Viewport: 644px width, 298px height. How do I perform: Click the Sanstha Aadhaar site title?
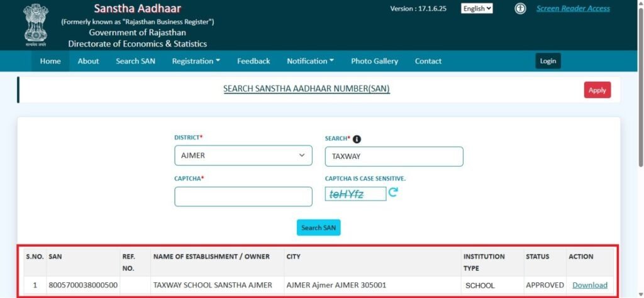tap(137, 9)
